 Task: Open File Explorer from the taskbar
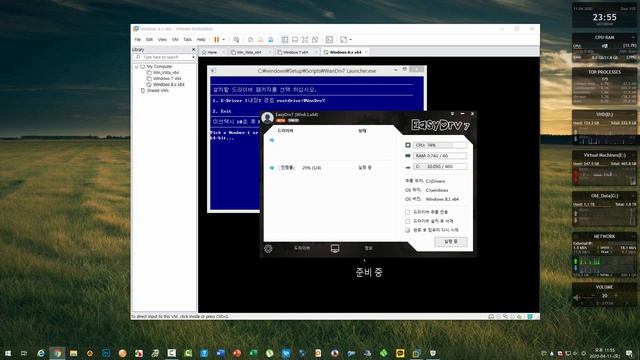click(x=73, y=353)
